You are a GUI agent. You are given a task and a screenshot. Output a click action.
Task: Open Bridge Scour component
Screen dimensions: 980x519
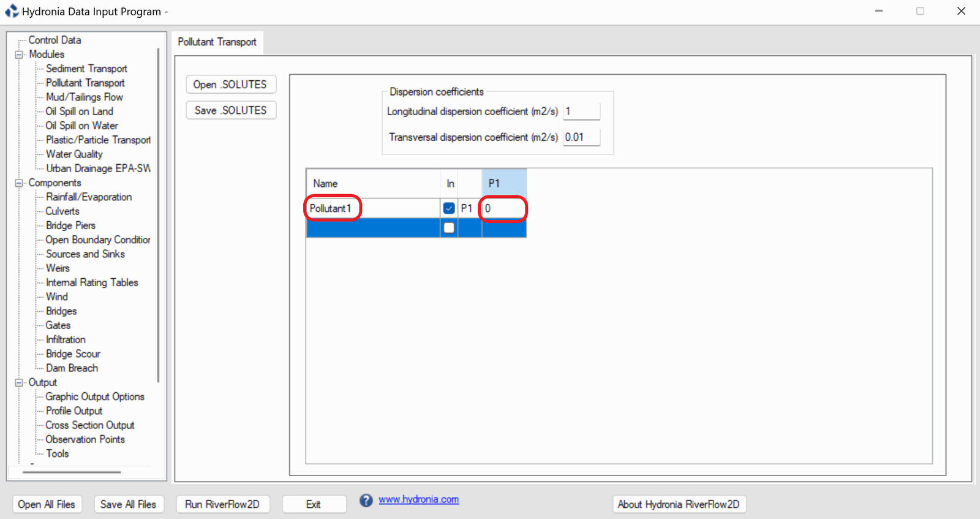[x=73, y=354]
